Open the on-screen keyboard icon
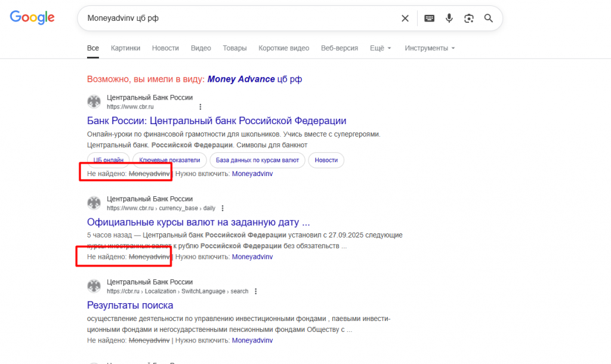 pos(429,18)
